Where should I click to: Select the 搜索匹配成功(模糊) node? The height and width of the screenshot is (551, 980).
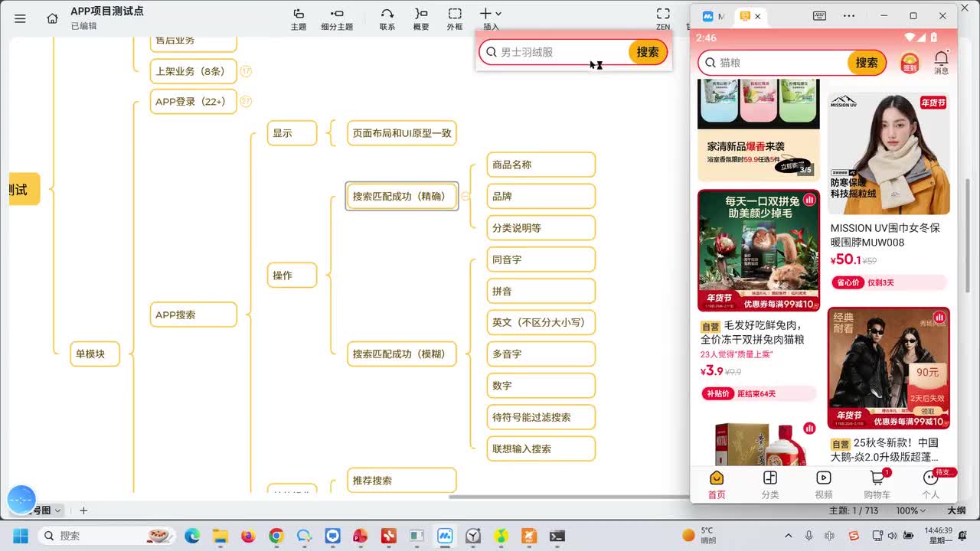click(402, 354)
